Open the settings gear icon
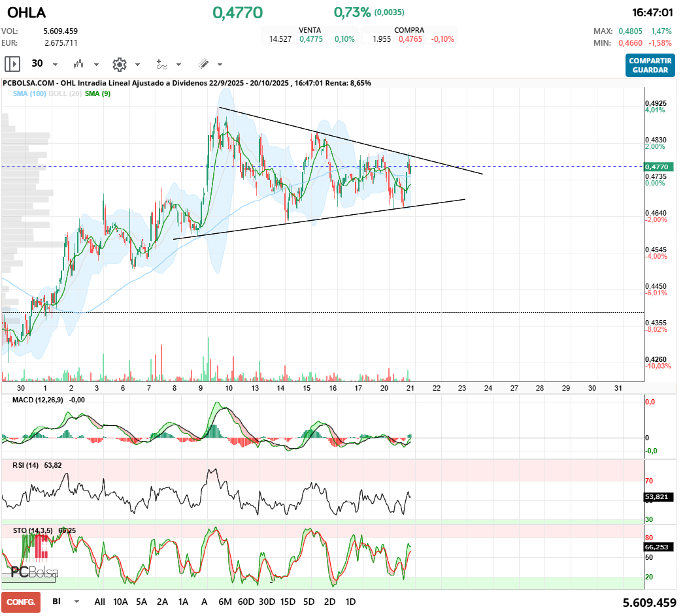 pyautogui.click(x=119, y=64)
